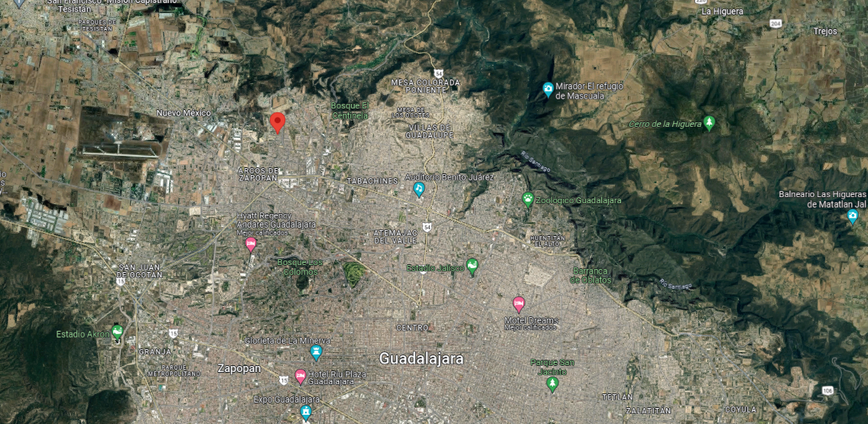Select the Zapopan city label
The width and height of the screenshot is (868, 424).
239,369
